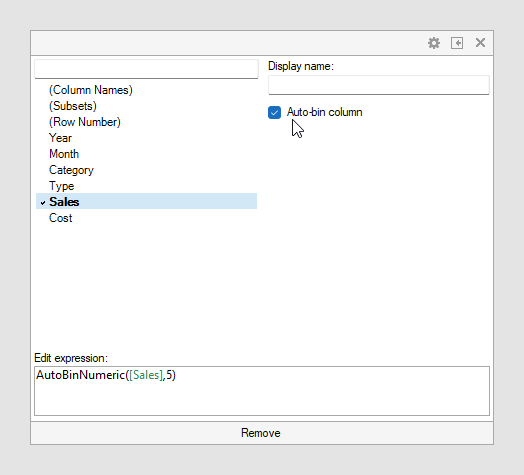This screenshot has width=524, height=475.
Task: Click the highlighted Sales column
Action: coord(146,201)
